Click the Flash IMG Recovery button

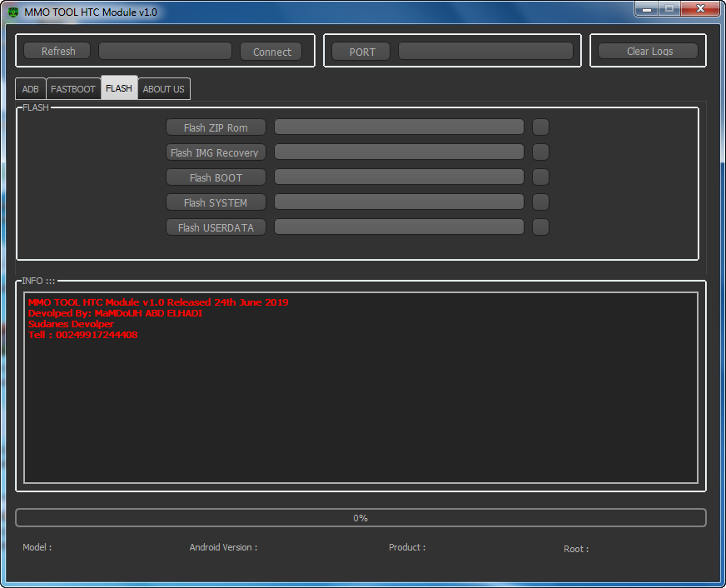[216, 152]
